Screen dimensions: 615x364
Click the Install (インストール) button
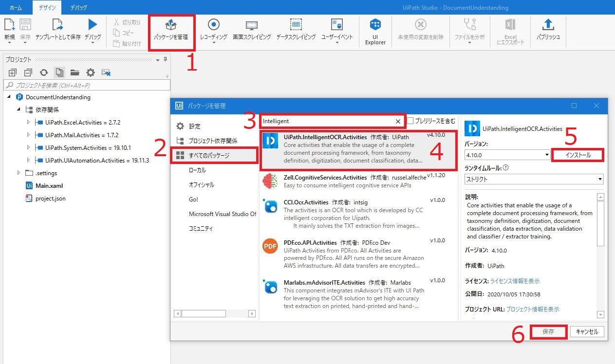pos(578,155)
